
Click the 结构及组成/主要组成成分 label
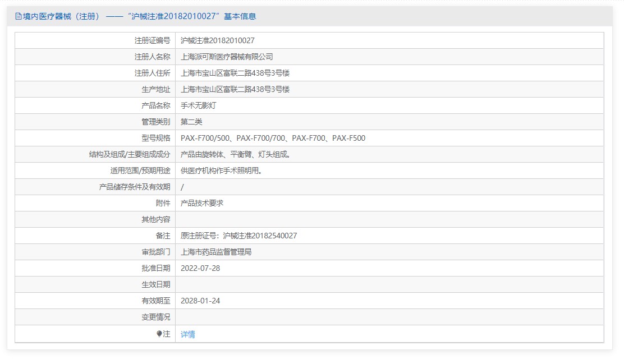click(130, 155)
